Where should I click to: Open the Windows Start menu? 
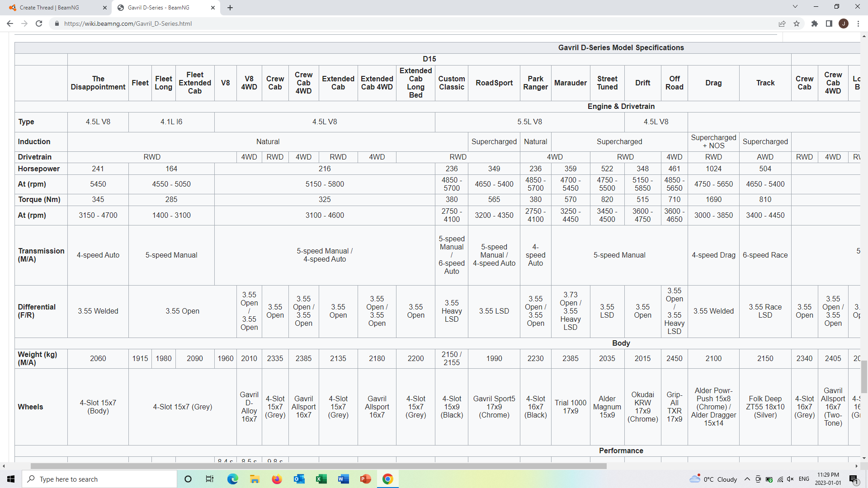tap(11, 479)
